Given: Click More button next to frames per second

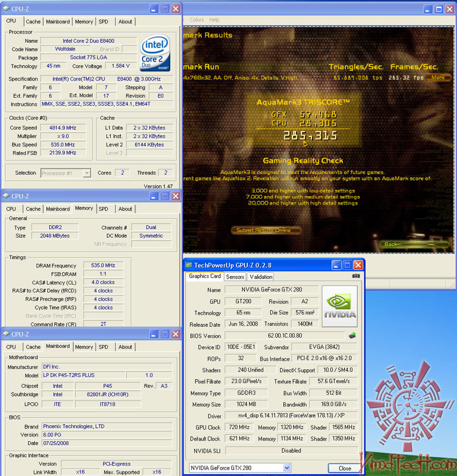Looking at the screenshot, I should pos(438,77).
